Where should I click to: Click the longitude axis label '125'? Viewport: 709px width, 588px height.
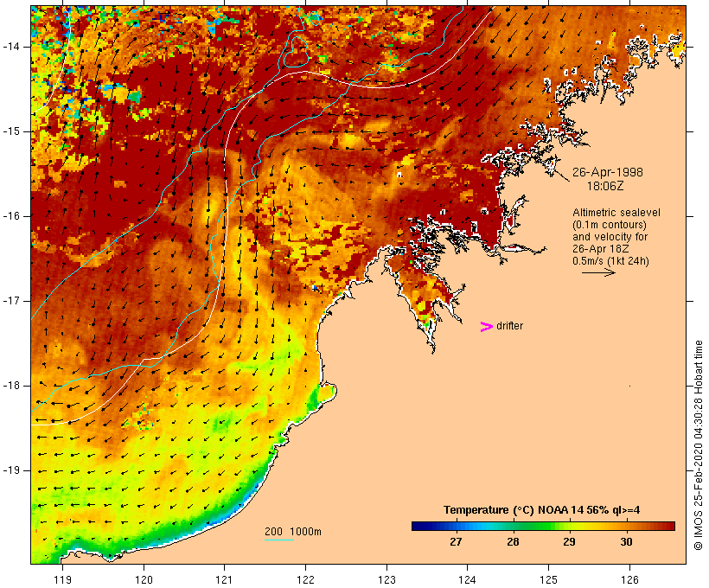click(548, 579)
